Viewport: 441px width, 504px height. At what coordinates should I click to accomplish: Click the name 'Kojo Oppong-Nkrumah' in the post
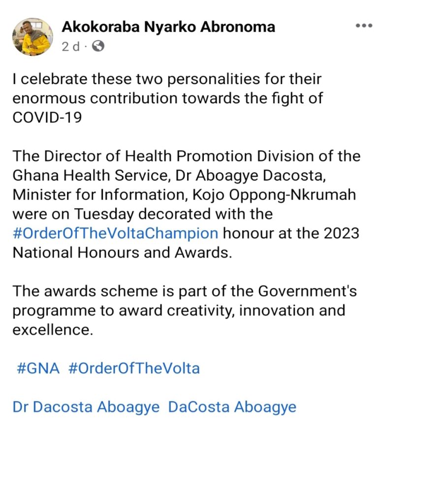pyautogui.click(x=274, y=195)
